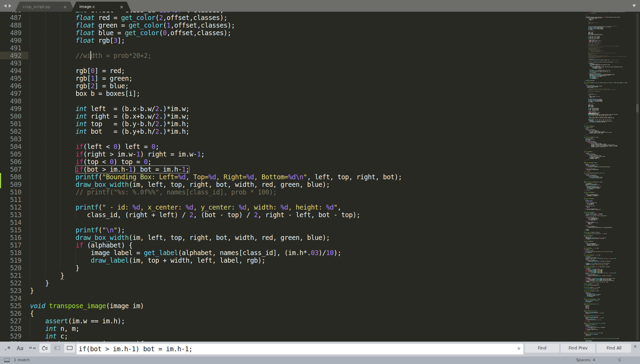Click 'rgb[1] = green;' assignment
This screenshot has height=364, width=640.
(104, 78)
